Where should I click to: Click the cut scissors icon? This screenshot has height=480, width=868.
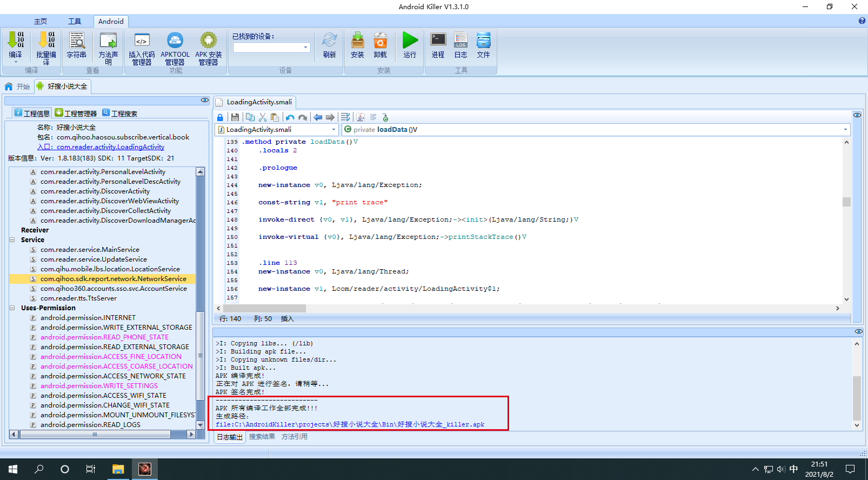pyautogui.click(x=263, y=117)
